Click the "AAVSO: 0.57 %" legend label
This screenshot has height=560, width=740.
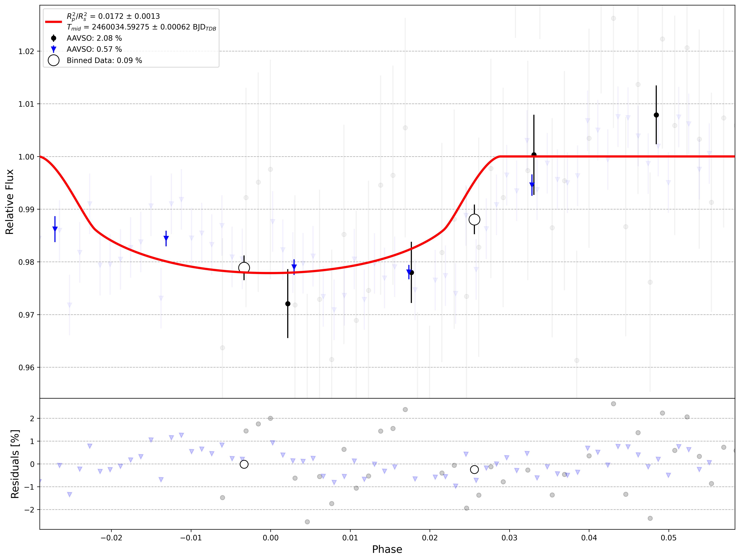pos(94,49)
